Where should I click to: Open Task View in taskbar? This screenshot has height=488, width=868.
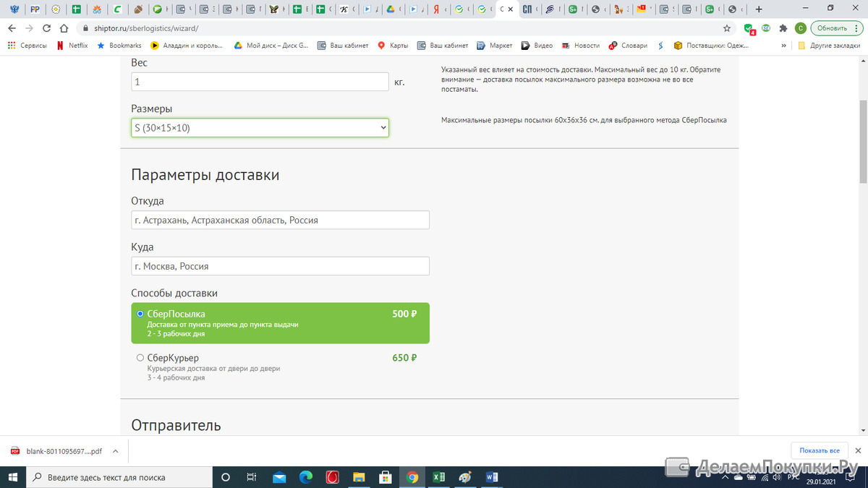pyautogui.click(x=252, y=477)
